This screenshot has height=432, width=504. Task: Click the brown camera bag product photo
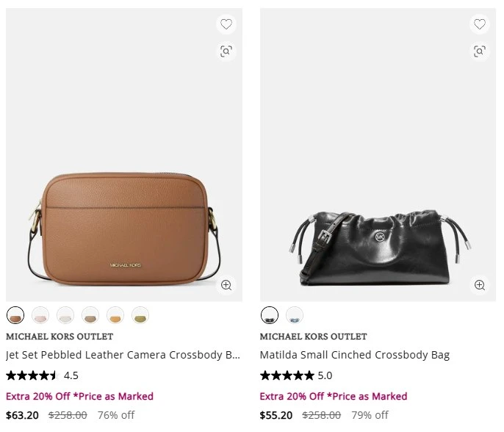(124, 155)
